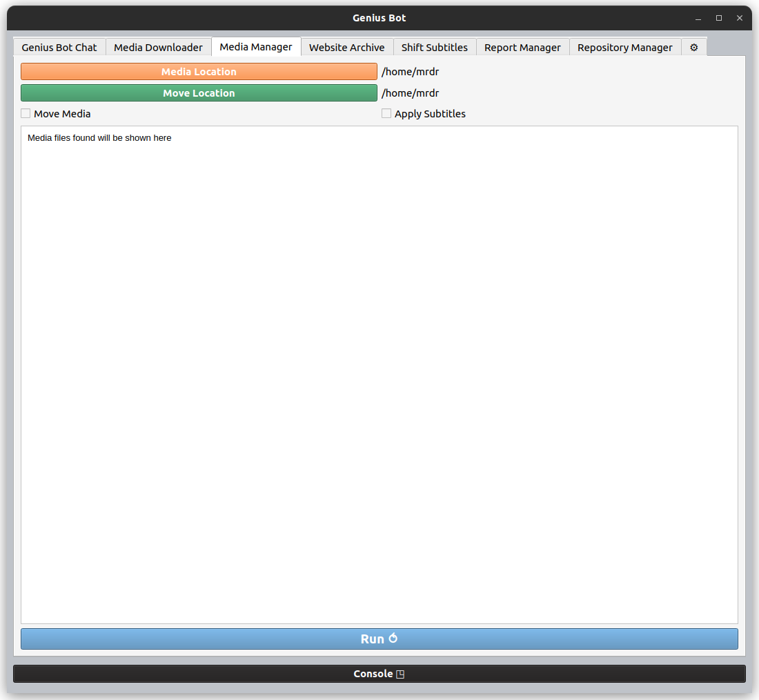Open the Shift Subtitles tab
This screenshot has height=700, width=759.
(435, 48)
